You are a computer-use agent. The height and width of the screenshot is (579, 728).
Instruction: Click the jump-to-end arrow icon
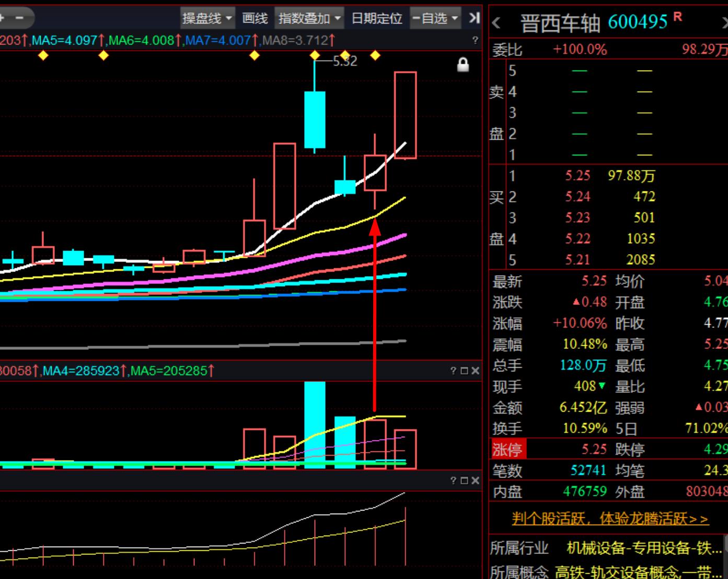(473, 18)
